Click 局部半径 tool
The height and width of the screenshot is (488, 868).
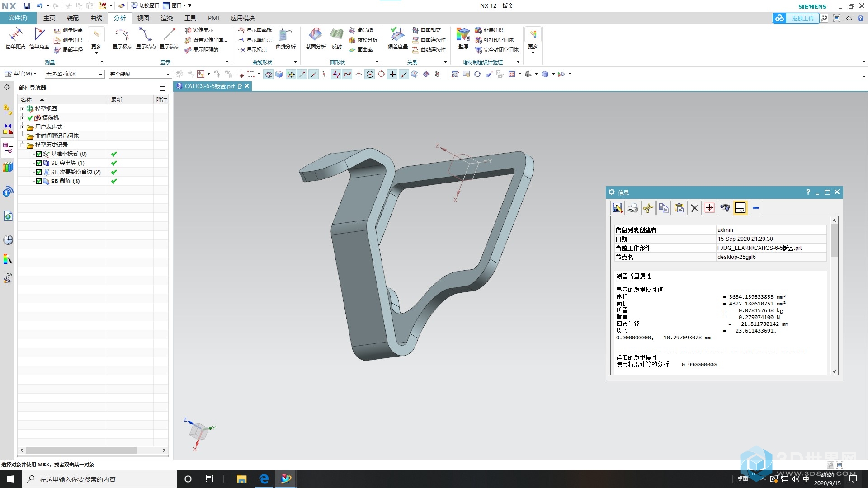[x=68, y=50]
